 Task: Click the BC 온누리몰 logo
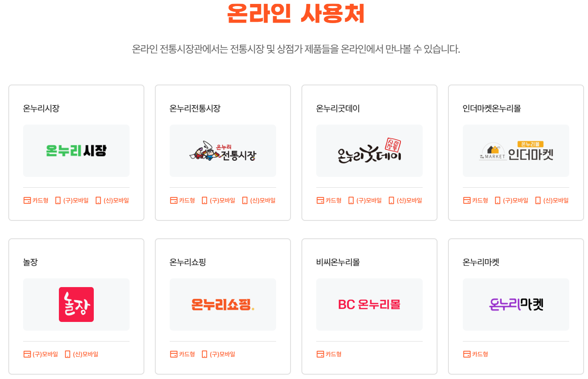[x=369, y=305]
